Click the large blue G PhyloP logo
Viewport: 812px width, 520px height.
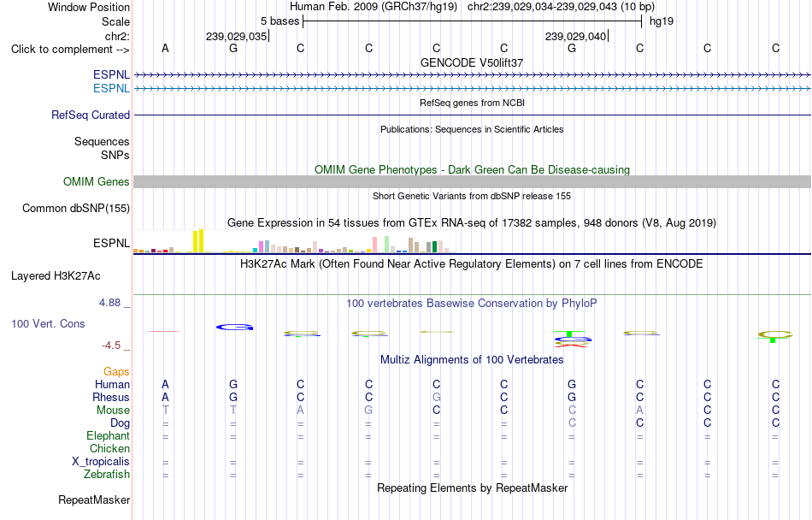click(x=234, y=327)
